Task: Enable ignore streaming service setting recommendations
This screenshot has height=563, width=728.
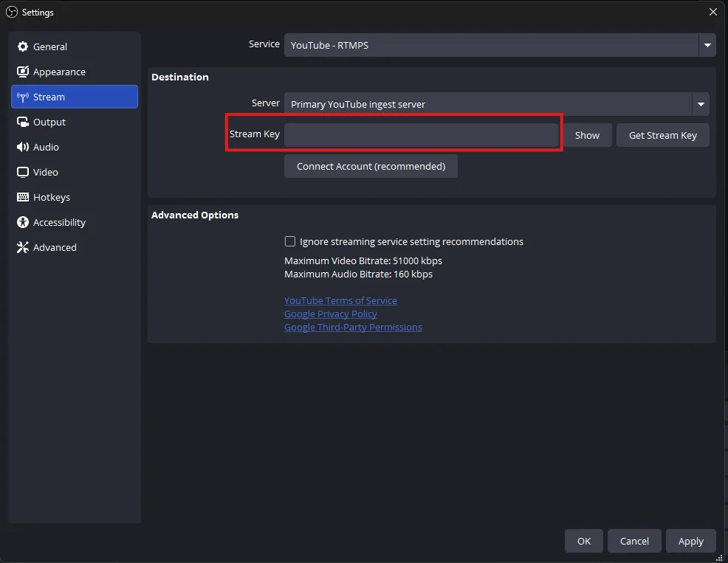Action: (x=290, y=241)
